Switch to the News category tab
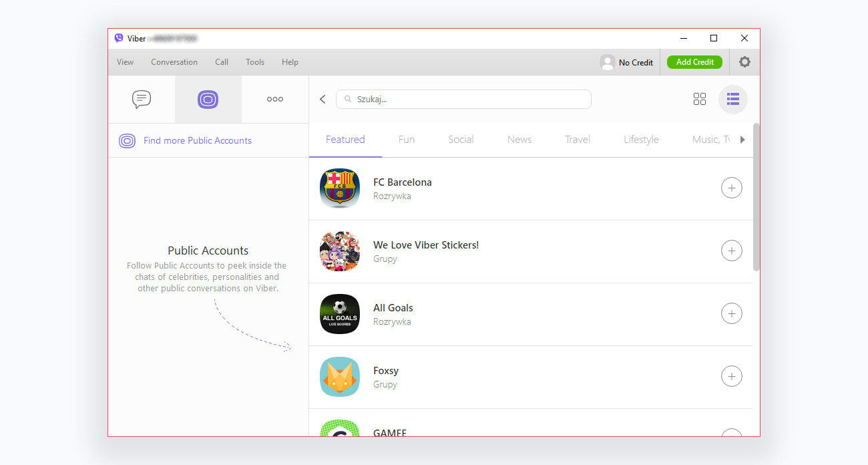Screen dimensions: 868x465 click(x=519, y=140)
